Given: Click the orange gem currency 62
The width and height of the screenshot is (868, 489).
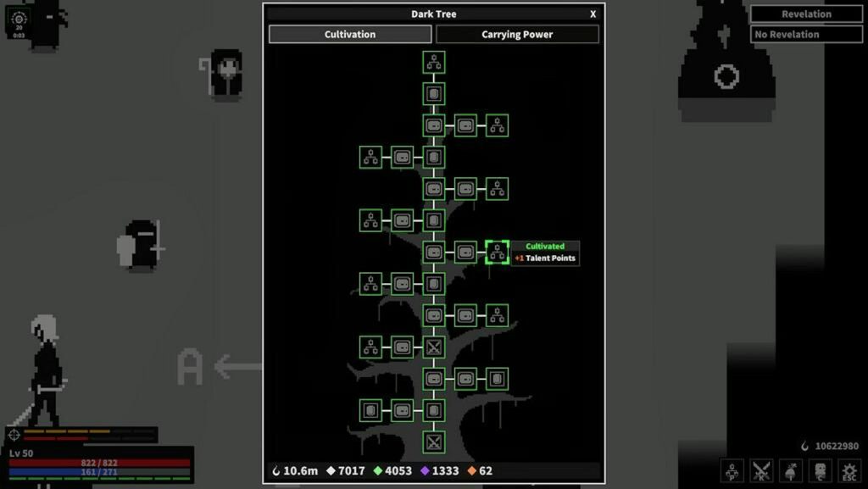Looking at the screenshot, I should pyautogui.click(x=480, y=470).
